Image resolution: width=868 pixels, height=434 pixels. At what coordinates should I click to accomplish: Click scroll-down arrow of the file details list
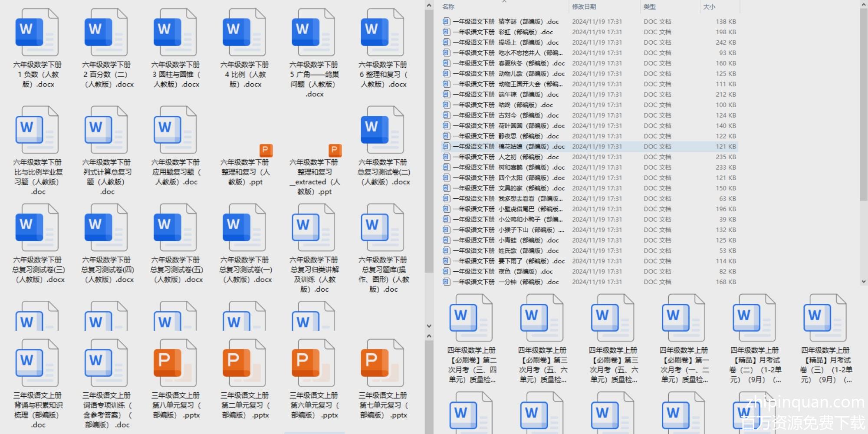[863, 281]
